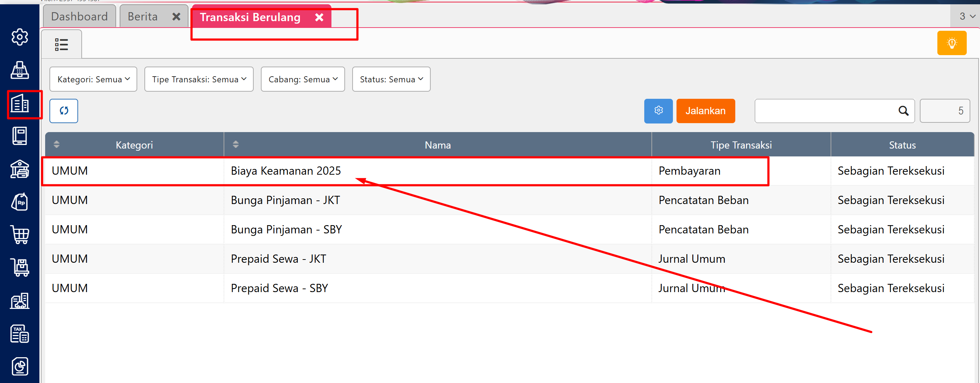This screenshot has width=980, height=383.
Task: Switch to the Berita tab
Action: [x=143, y=17]
